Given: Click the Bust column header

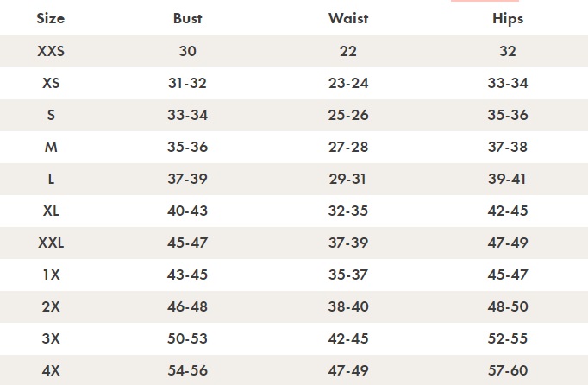Looking at the screenshot, I should [187, 18].
